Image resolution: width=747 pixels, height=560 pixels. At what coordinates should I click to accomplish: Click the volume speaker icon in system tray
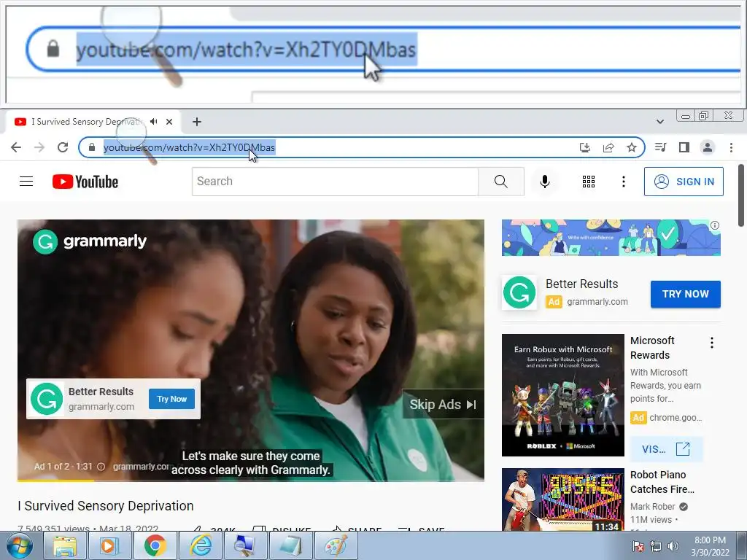point(673,546)
